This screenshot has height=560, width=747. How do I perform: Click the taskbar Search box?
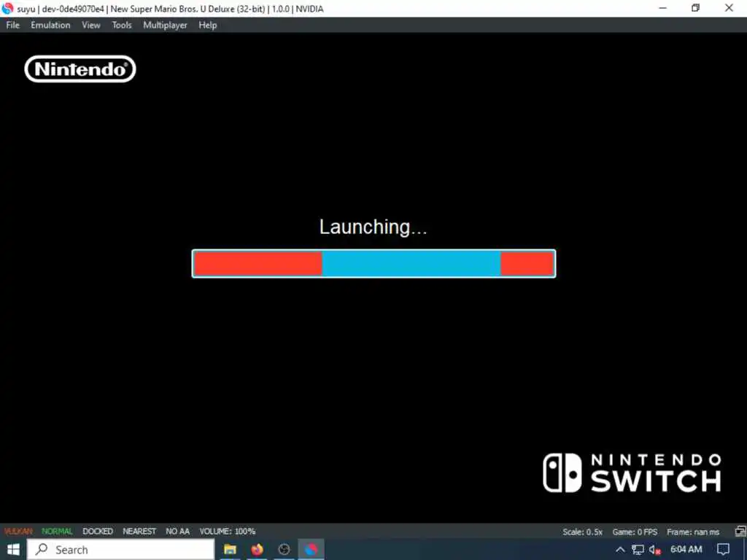tap(120, 550)
